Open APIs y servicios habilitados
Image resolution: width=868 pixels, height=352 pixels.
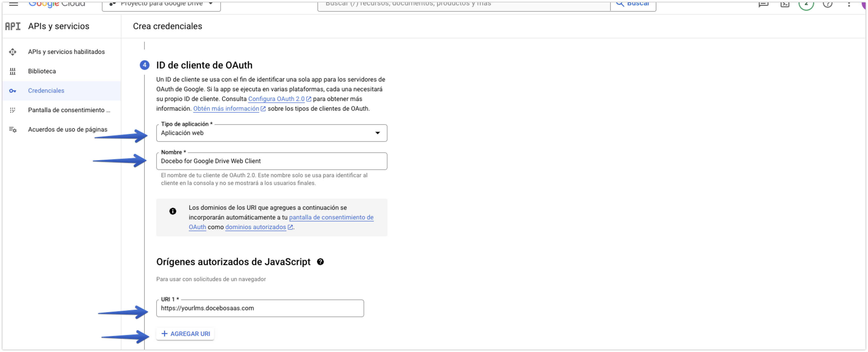(62, 52)
